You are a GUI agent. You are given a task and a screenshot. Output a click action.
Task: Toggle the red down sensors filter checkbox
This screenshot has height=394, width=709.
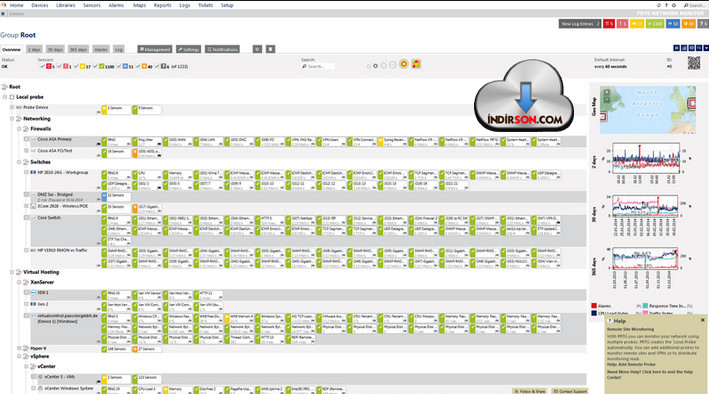click(43, 66)
